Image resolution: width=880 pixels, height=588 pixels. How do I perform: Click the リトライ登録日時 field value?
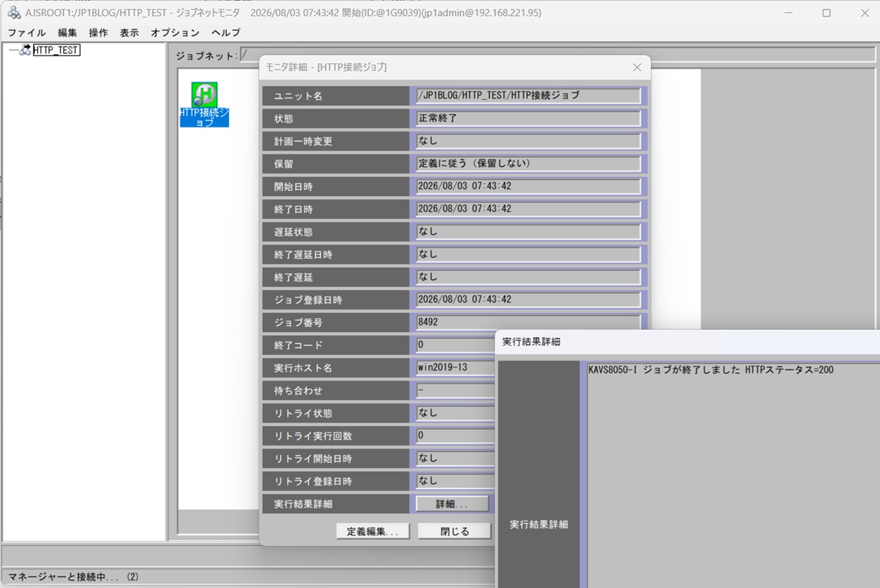(455, 481)
